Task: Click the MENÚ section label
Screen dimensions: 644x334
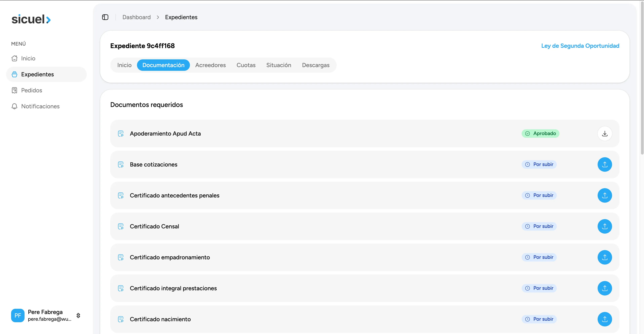Action: tap(18, 44)
